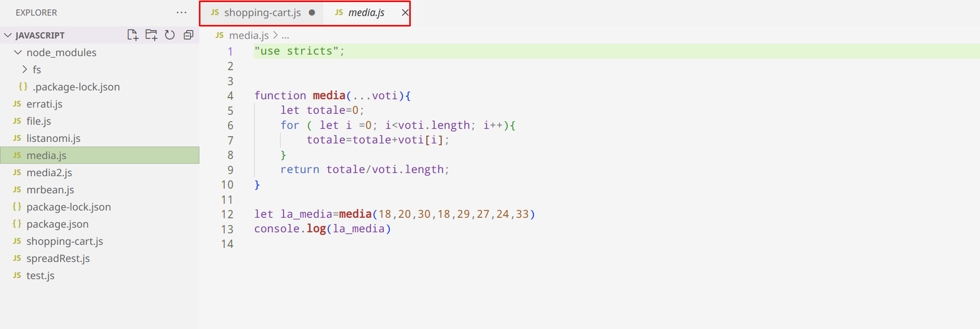This screenshot has height=329, width=980.
Task: Open .package-lock.json file in node_modules
Action: click(x=76, y=87)
